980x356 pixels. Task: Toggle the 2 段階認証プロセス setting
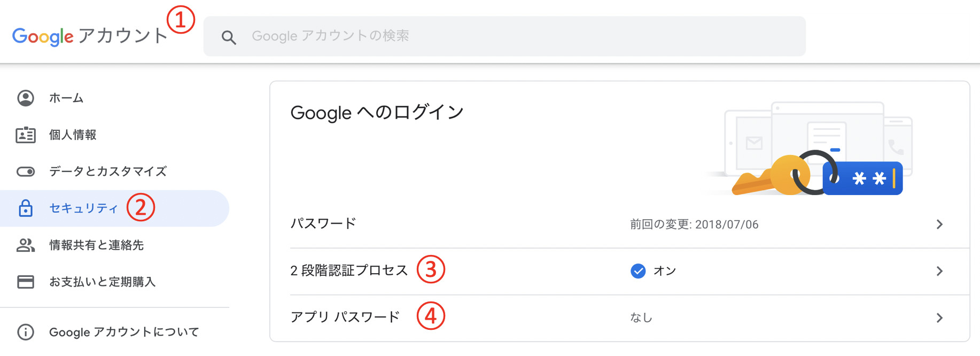tap(350, 270)
